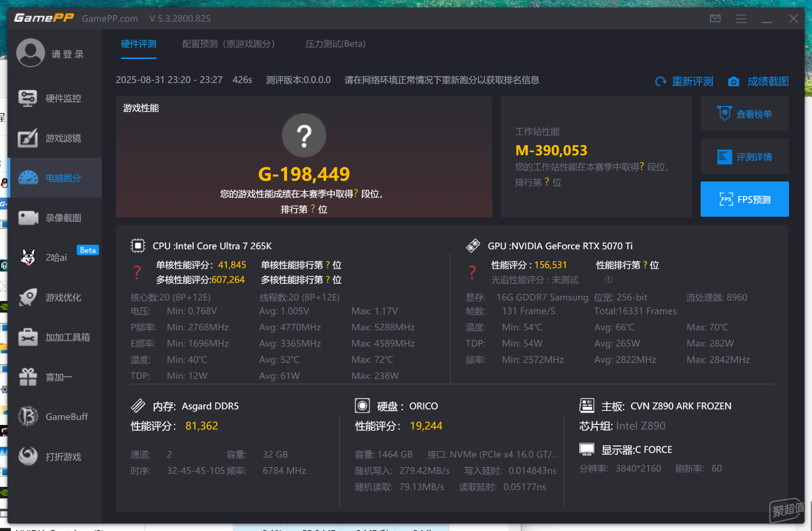Open 游戏优化 rocket entry in sidebar
The width and height of the screenshot is (812, 531).
tap(54, 297)
